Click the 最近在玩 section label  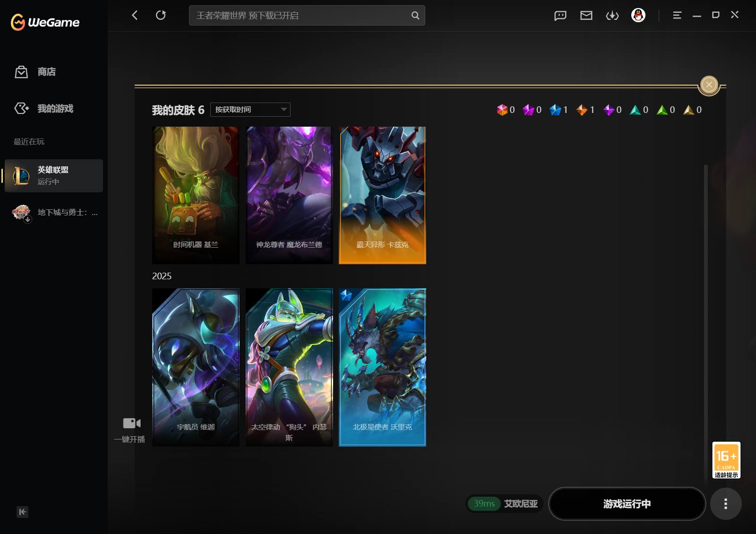[29, 142]
